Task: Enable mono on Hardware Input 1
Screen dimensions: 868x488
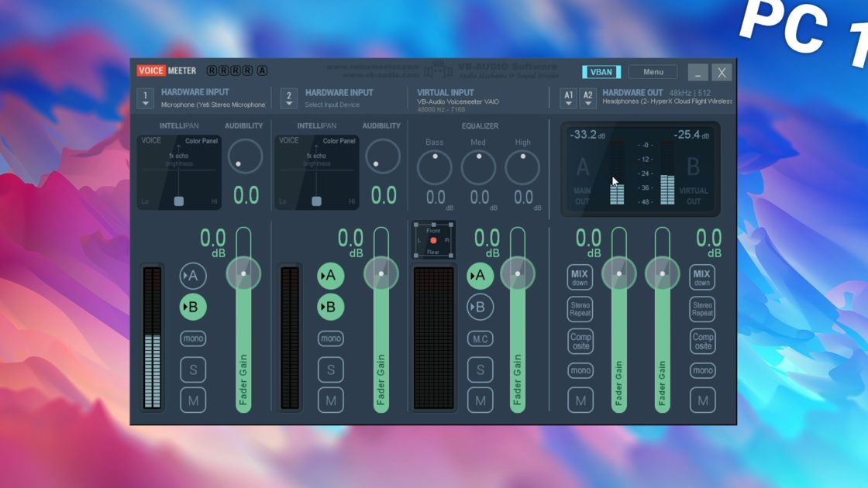Action: click(193, 338)
